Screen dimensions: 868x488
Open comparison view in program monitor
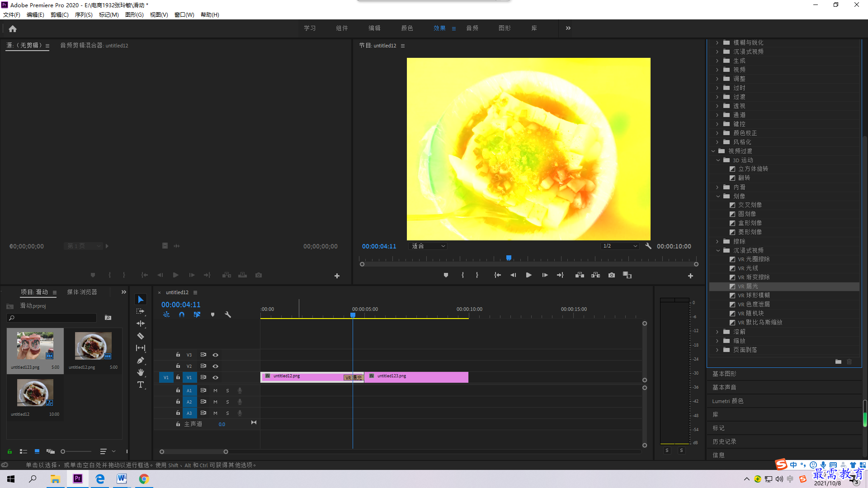[x=627, y=275]
